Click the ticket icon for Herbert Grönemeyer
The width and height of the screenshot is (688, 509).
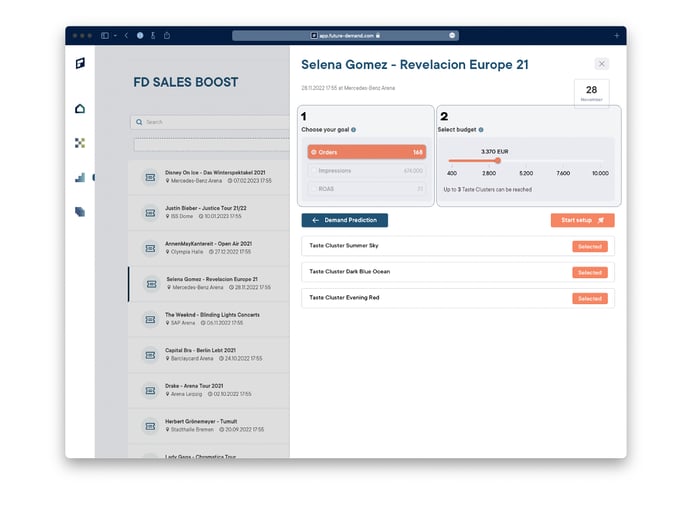click(x=150, y=426)
